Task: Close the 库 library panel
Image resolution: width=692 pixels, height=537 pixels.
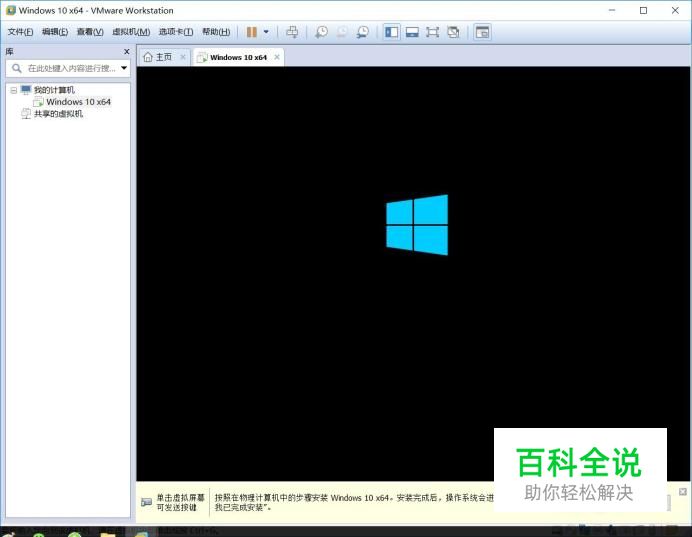Action: tap(127, 52)
